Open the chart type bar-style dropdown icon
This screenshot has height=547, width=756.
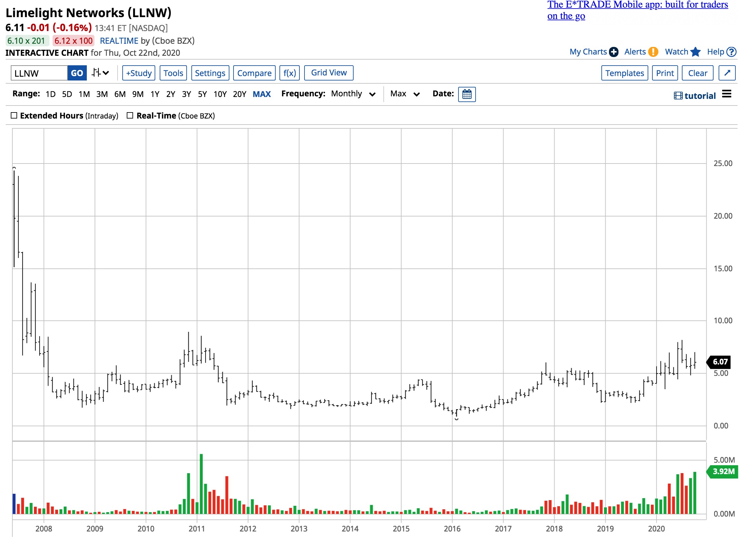(100, 73)
